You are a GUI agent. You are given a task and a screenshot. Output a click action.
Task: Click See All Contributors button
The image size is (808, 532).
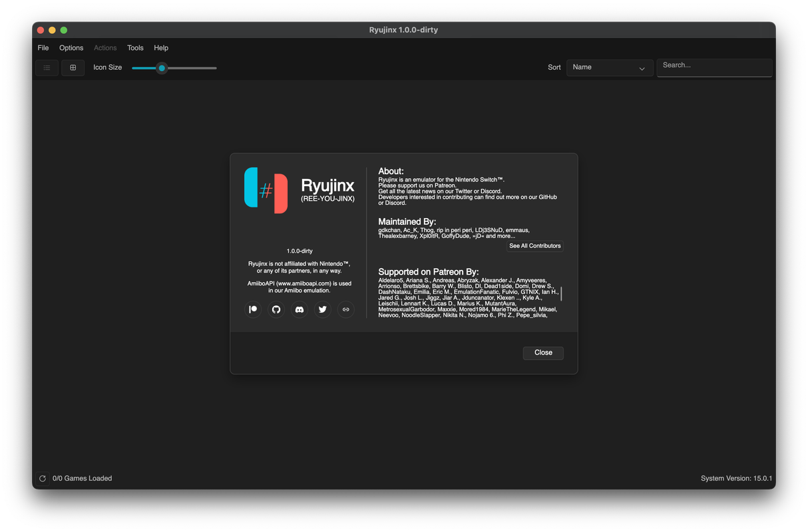tap(535, 246)
